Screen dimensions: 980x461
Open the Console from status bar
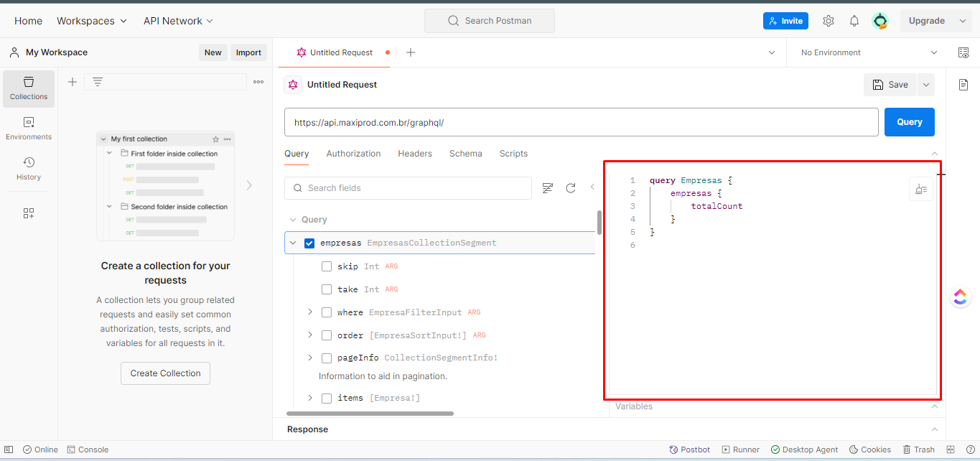point(88,450)
